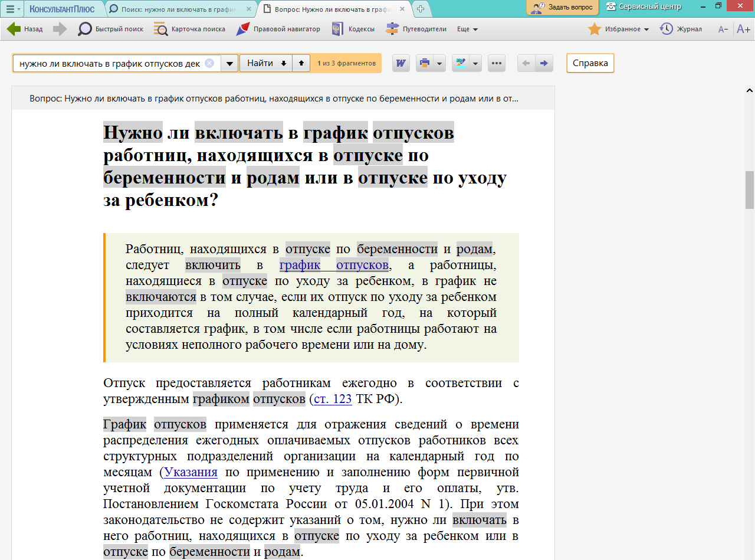Increase font size with A+ button
Viewport: 755px width, 560px height.
pos(743,29)
